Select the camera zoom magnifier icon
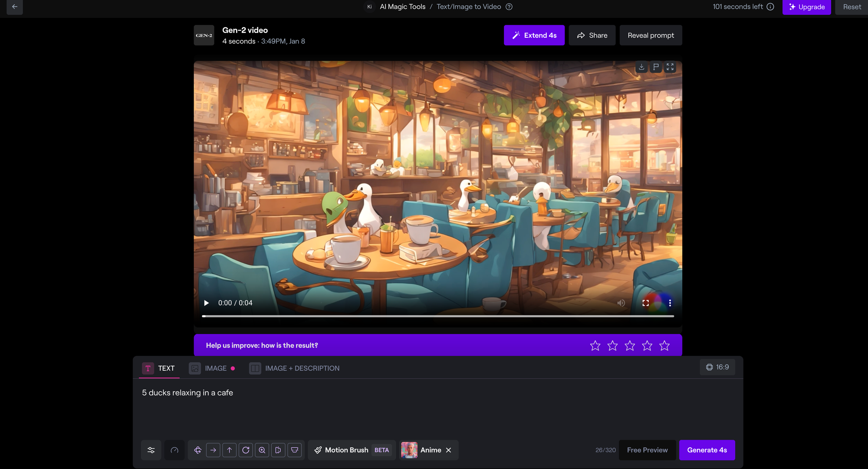 262,450
